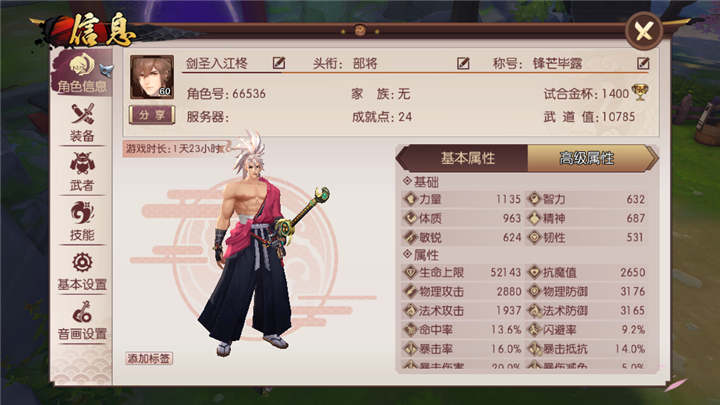720x405 pixels.
Task: Click the 分享 share button
Action: 152,115
